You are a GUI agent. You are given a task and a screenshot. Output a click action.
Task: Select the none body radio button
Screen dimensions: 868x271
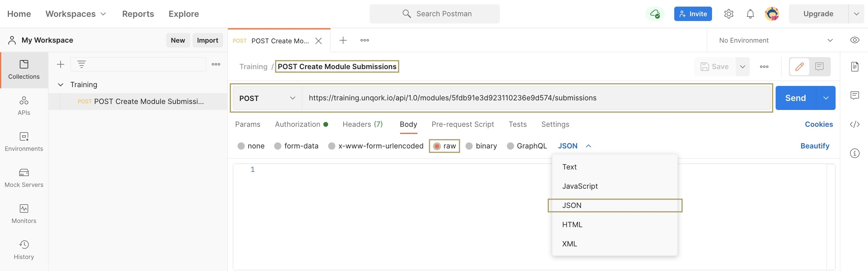[x=241, y=146]
